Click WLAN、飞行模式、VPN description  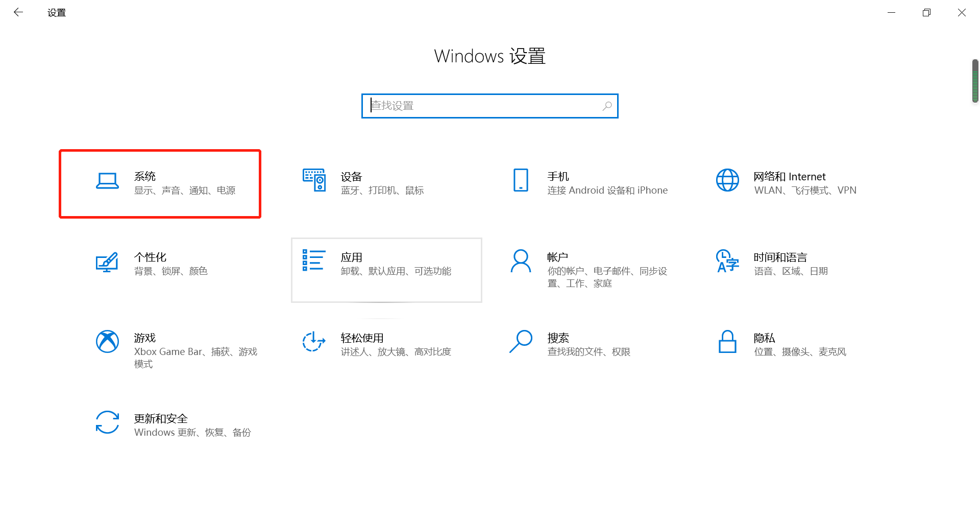point(805,191)
